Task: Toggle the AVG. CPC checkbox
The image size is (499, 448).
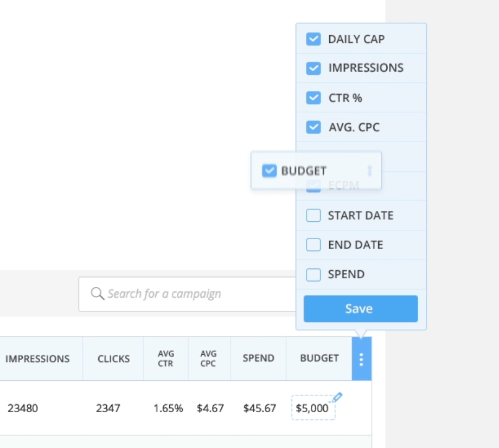Action: click(313, 127)
